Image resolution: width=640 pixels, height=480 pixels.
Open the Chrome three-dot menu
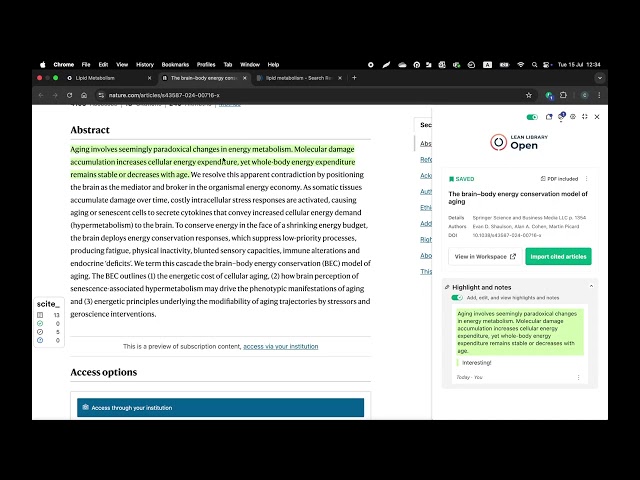(599, 95)
